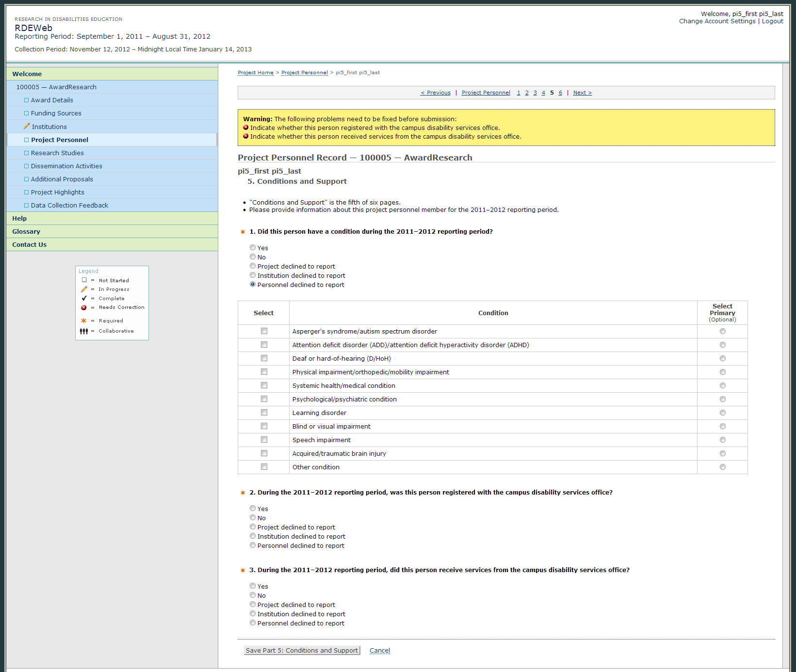Open the Glossary sidebar section
The image size is (796, 672).
tap(26, 232)
